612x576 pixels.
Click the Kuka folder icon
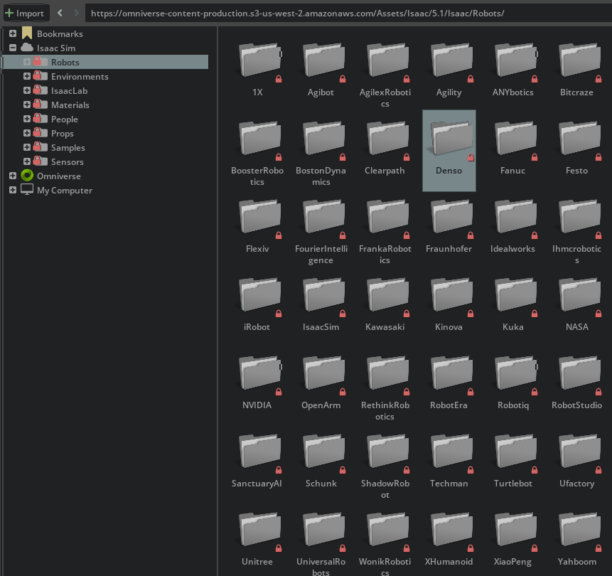point(513,294)
